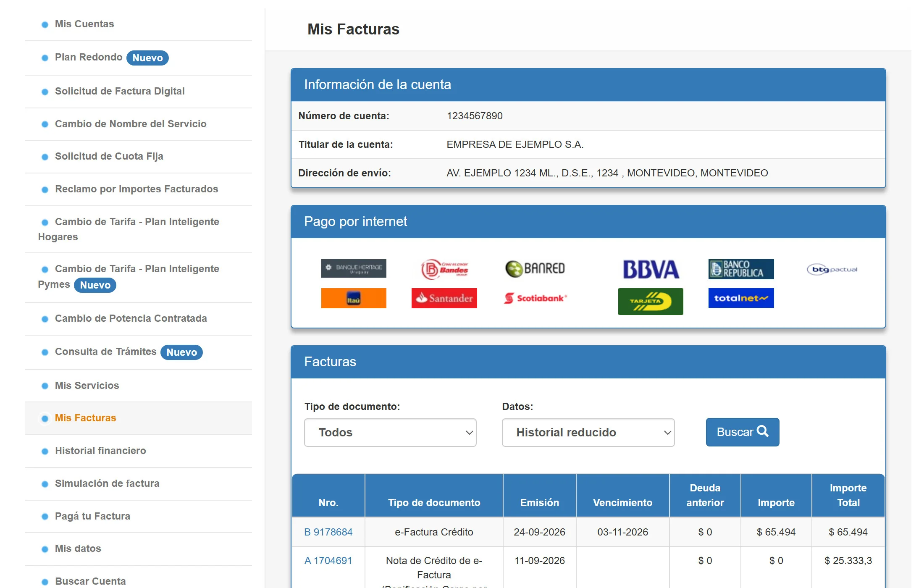
Task: Select the Banco República logo
Action: pyautogui.click(x=741, y=269)
